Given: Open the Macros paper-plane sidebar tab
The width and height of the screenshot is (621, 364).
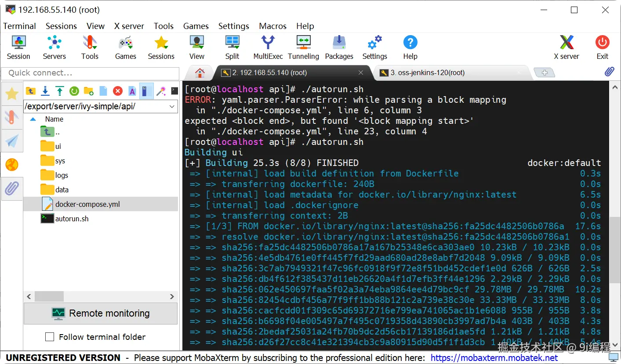Looking at the screenshot, I should (x=12, y=141).
